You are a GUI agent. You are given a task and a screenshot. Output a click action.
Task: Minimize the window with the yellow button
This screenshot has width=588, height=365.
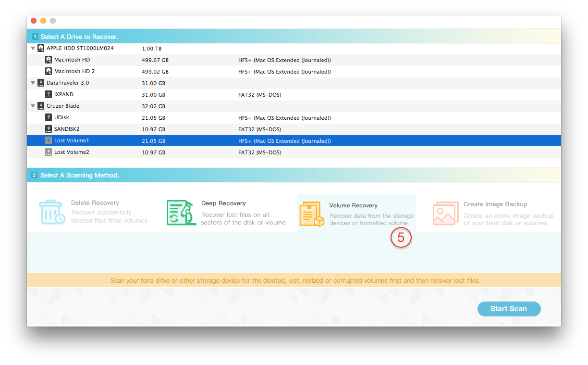pos(43,21)
